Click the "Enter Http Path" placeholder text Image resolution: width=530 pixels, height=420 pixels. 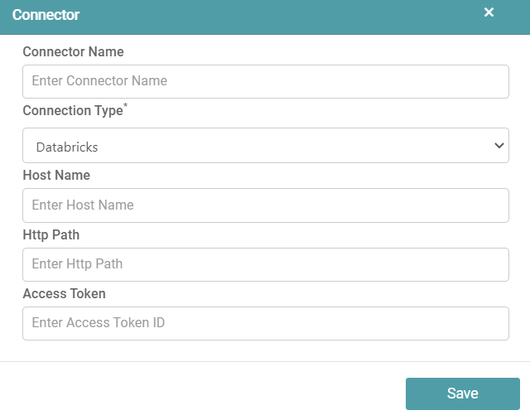point(77,264)
